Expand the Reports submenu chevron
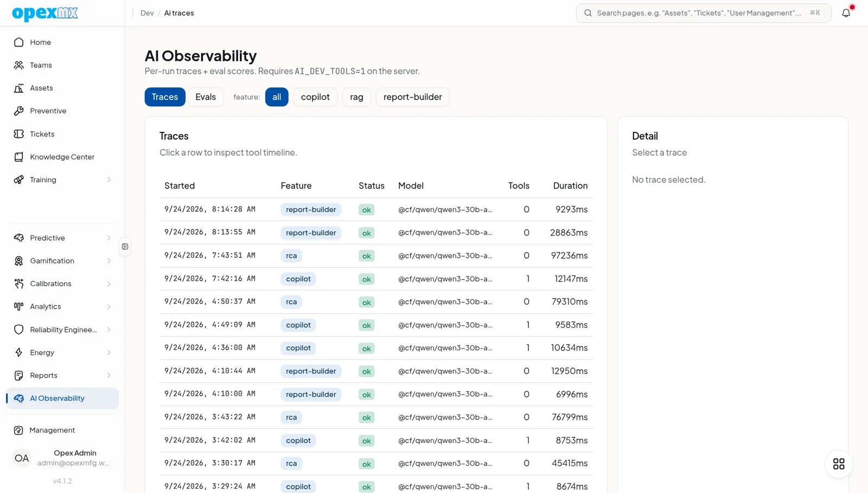 tap(108, 375)
